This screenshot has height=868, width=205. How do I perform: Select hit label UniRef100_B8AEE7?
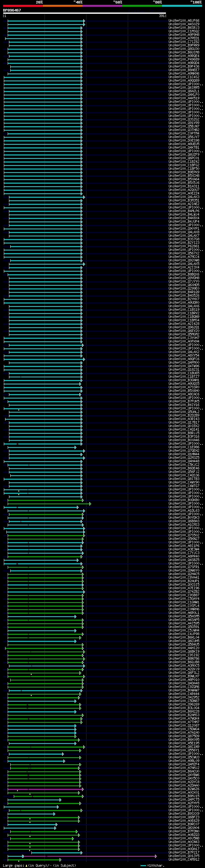click(x=184, y=70)
